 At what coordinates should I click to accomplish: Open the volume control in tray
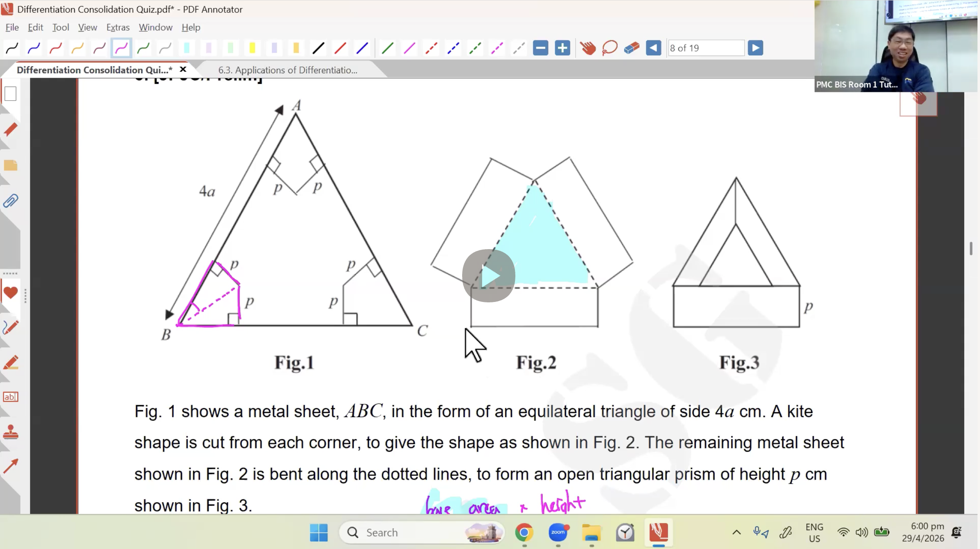[862, 532]
